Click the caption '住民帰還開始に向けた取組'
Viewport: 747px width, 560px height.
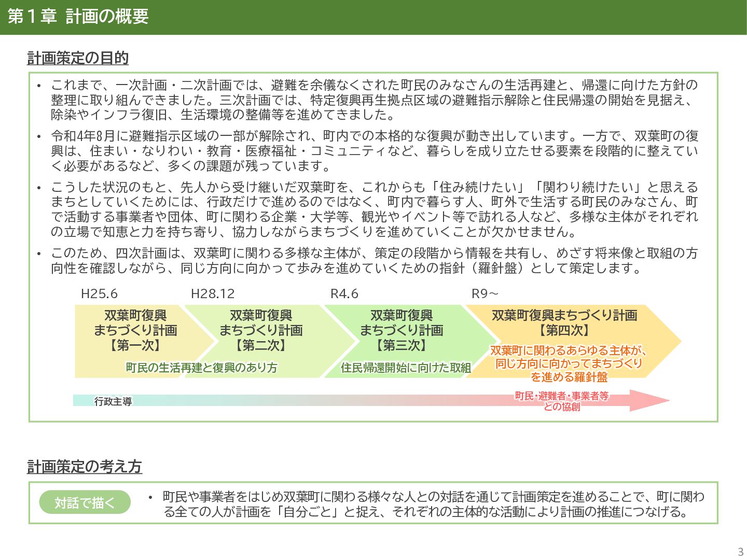point(406,368)
